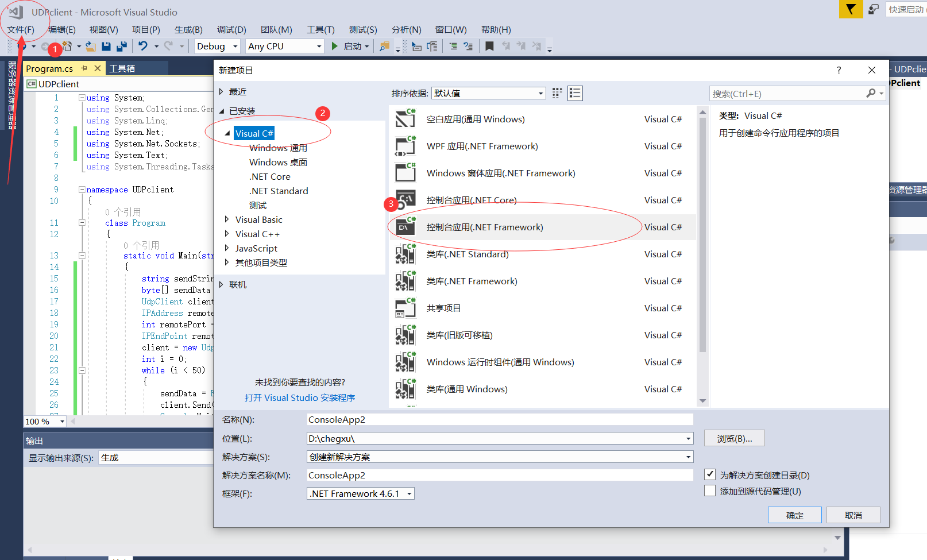Select the JavaScript tree item
Screen dimensions: 927x560
click(256, 248)
